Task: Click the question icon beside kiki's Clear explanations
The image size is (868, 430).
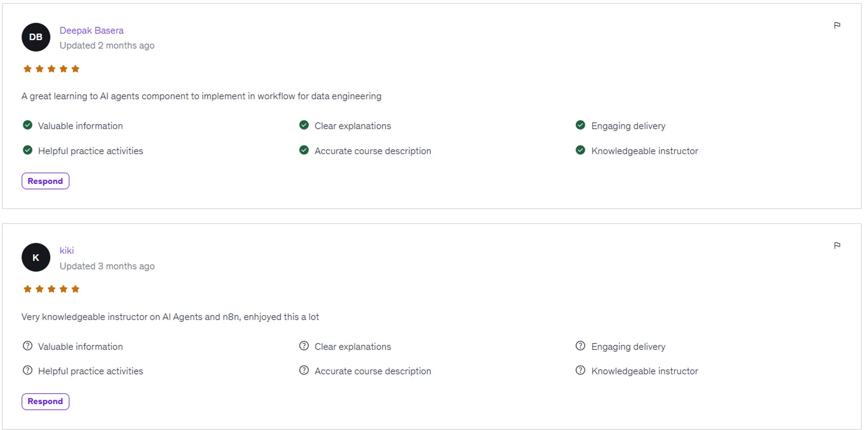Action: point(304,346)
